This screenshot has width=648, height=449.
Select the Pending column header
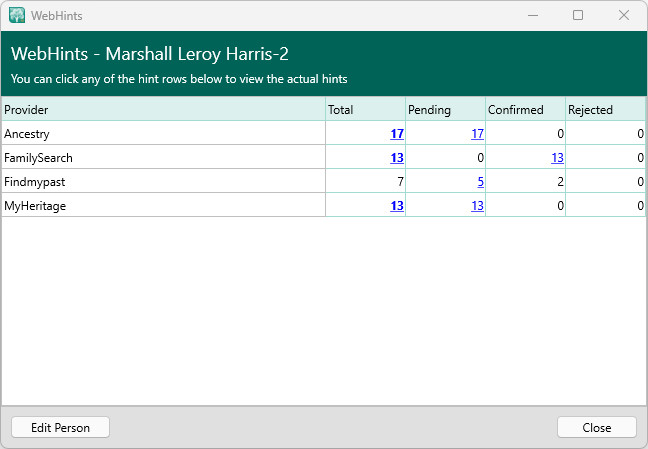(x=446, y=109)
